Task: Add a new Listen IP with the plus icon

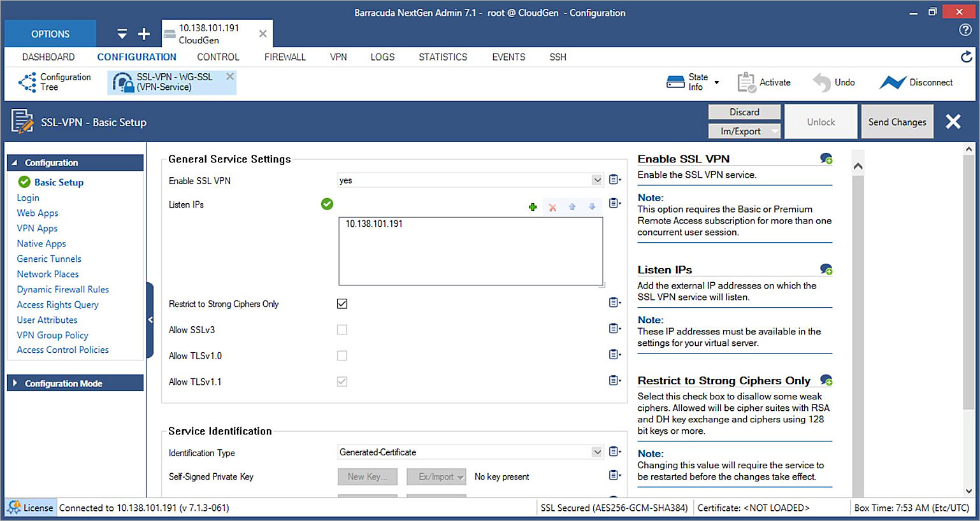Action: click(533, 206)
